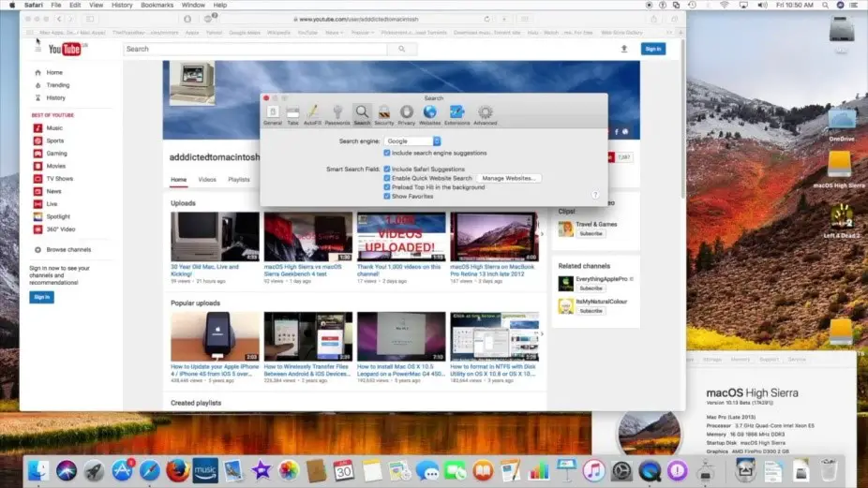Open the 1,000 Videos Uploaded thumbnail

point(401,236)
